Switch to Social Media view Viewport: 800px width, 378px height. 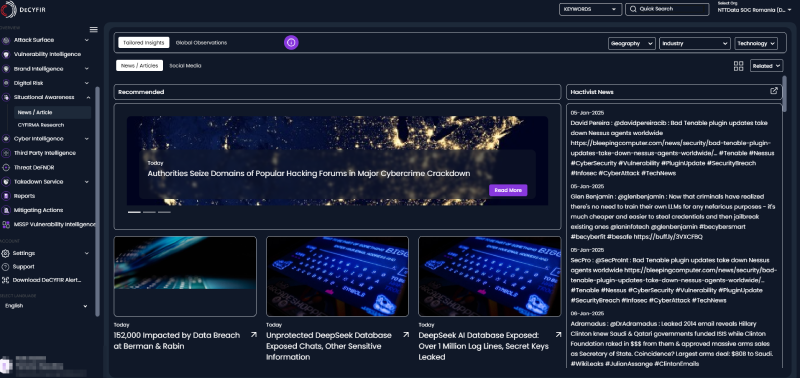point(185,66)
